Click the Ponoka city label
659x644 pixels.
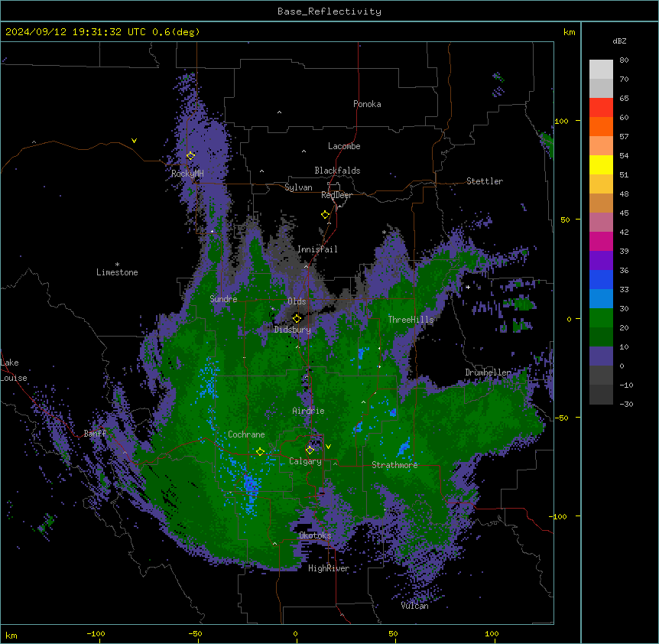click(367, 104)
